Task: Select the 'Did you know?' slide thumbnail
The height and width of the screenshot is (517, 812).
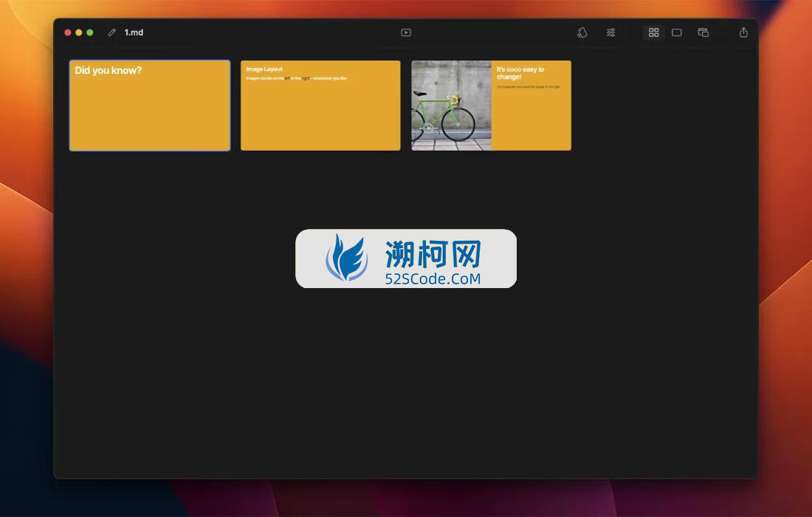Action: tap(150, 106)
